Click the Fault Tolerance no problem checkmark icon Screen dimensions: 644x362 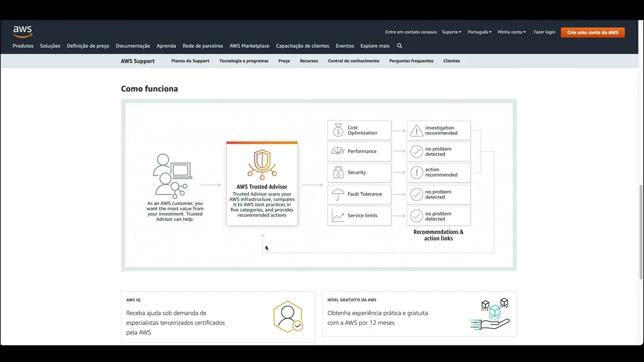pos(417,195)
